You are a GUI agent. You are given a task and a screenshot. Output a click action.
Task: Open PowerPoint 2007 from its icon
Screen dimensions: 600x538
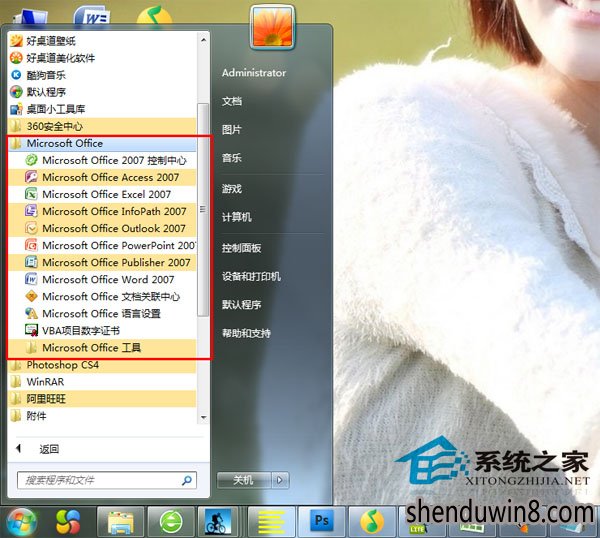[31, 245]
